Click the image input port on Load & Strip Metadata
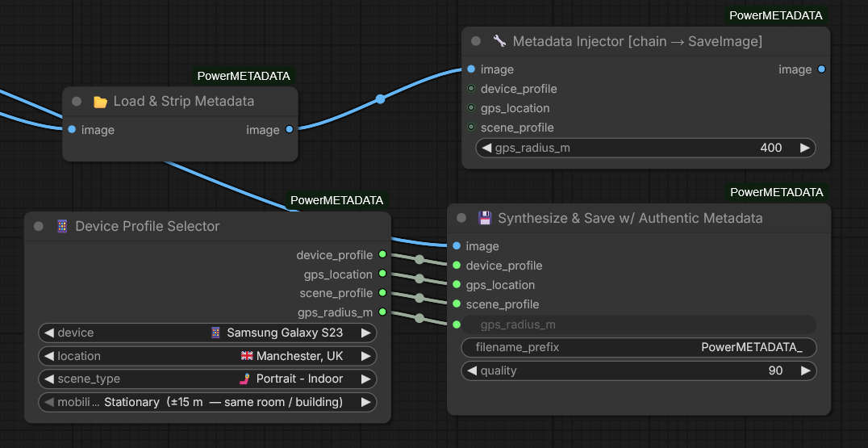 (x=72, y=130)
